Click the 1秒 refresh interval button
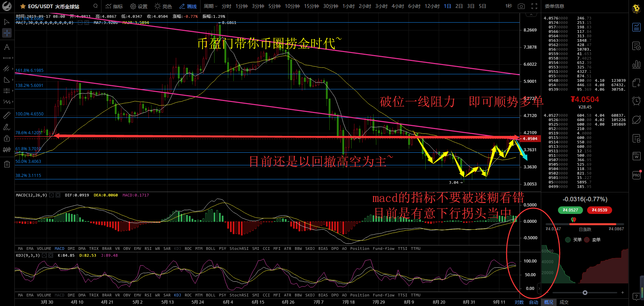The width and height of the screenshot is (644, 306). point(509,6)
